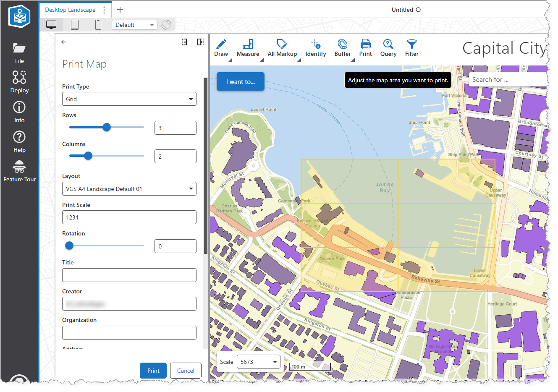Screen dimensions: 558x392
Task: Select the Measure tool
Action: 248,48
